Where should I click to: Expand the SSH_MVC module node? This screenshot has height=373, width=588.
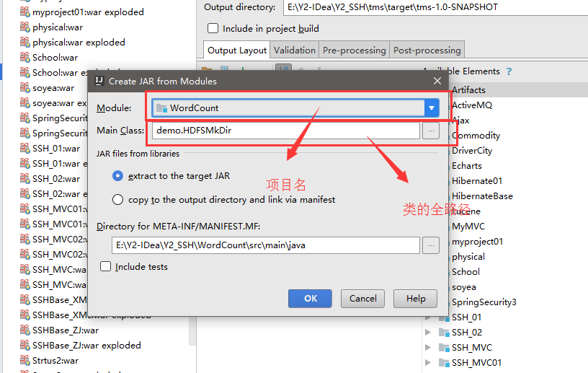pos(428,348)
